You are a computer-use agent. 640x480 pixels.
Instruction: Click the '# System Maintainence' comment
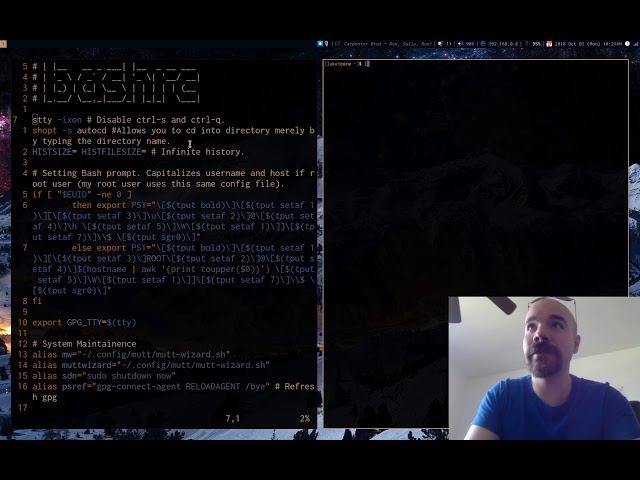[x=84, y=344]
